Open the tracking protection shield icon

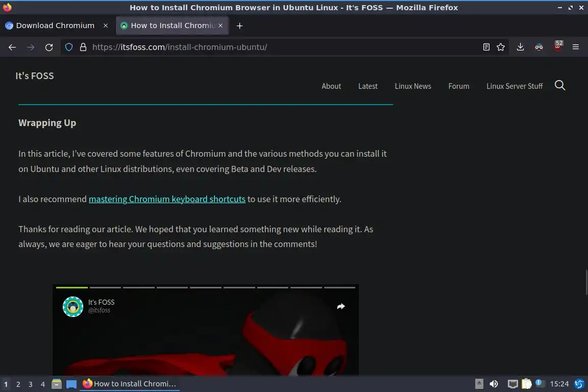[x=69, y=47]
